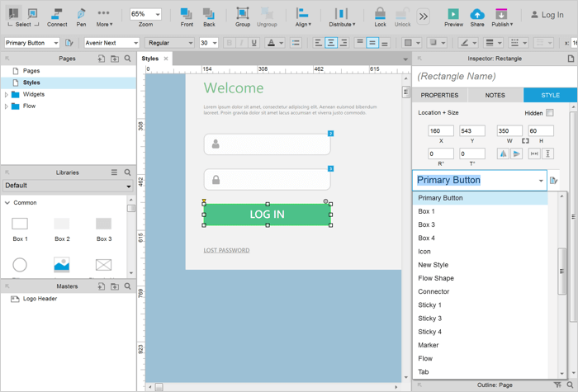Toggle italic text formatting
Viewport: 578px width, 392px height.
tap(241, 43)
